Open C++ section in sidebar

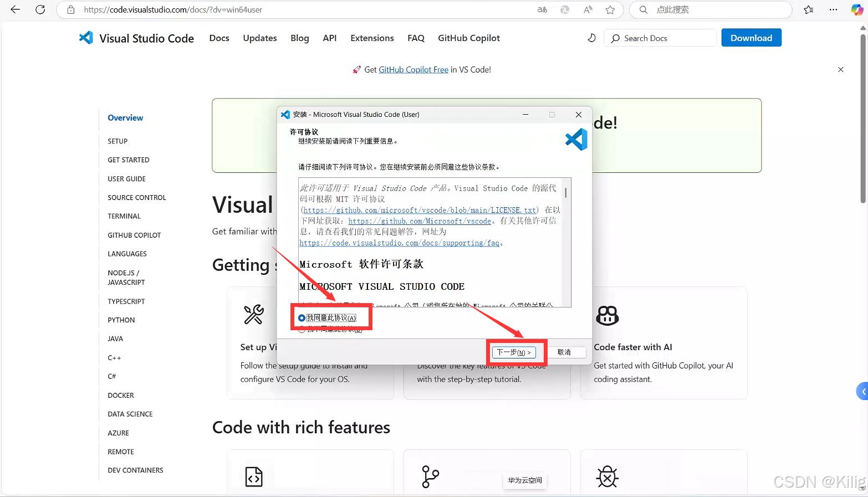click(x=114, y=357)
